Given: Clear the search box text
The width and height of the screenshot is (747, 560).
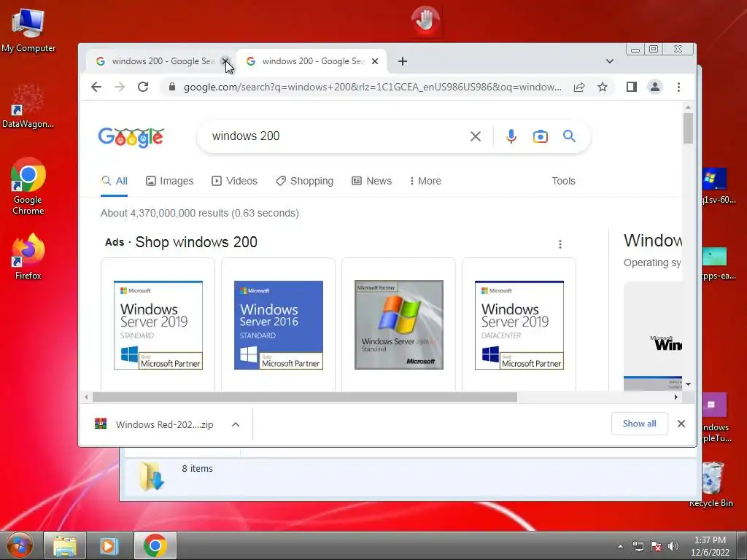Looking at the screenshot, I should pyautogui.click(x=476, y=136).
